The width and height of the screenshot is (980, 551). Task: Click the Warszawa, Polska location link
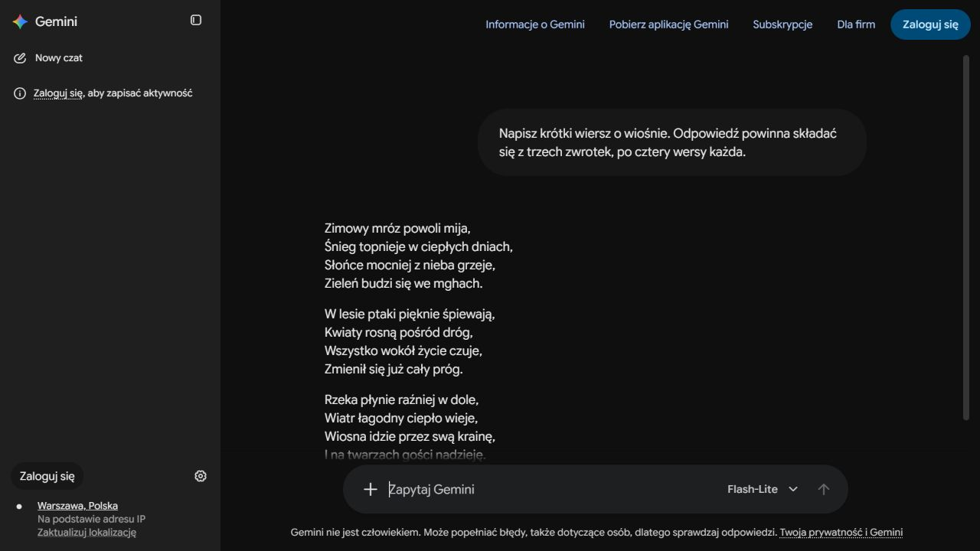(x=77, y=506)
